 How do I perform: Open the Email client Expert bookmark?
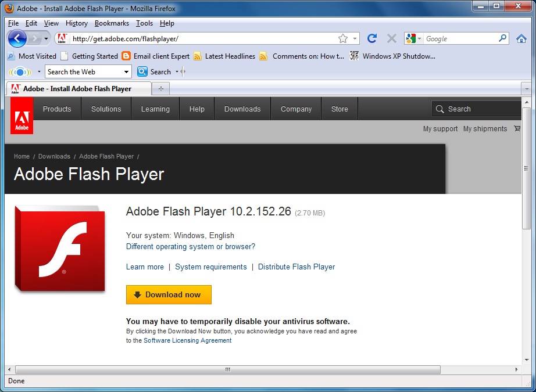[x=156, y=56]
